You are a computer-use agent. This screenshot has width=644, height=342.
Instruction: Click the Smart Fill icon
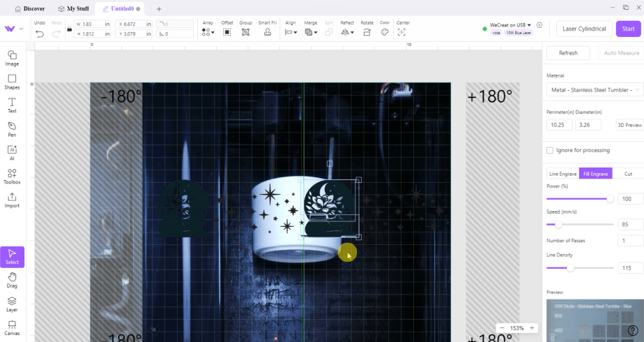click(x=268, y=32)
